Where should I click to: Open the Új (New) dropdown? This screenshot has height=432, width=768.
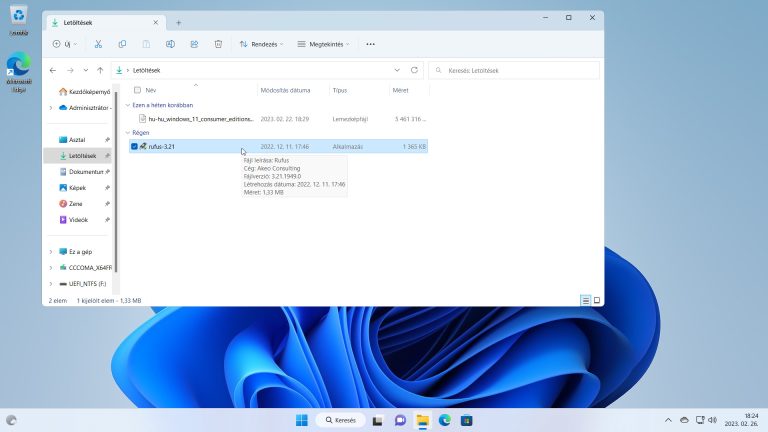(x=65, y=44)
